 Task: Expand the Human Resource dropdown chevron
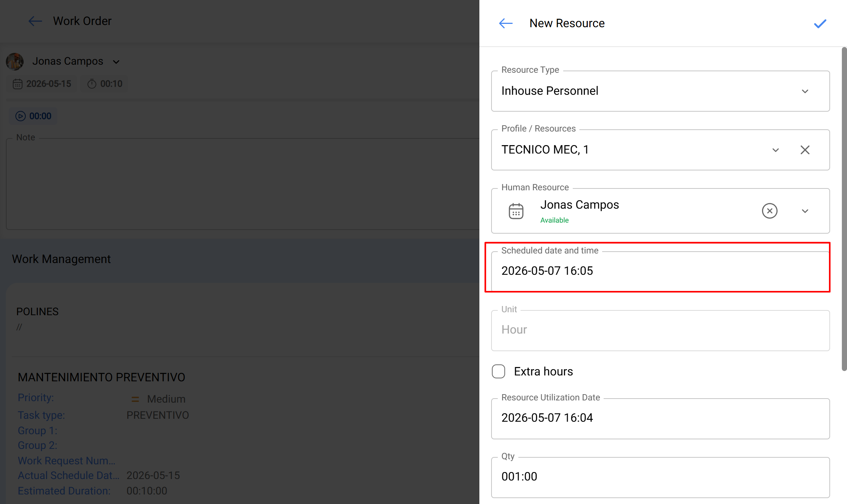[x=805, y=211]
